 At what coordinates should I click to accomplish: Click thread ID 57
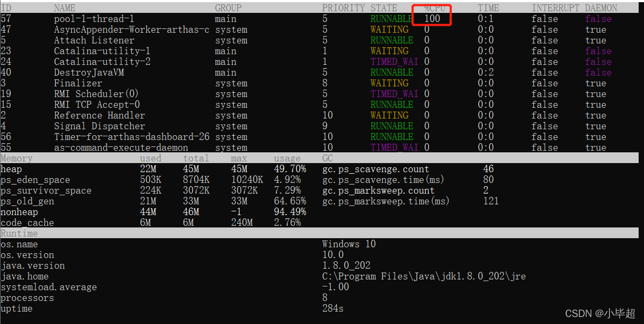point(6,19)
